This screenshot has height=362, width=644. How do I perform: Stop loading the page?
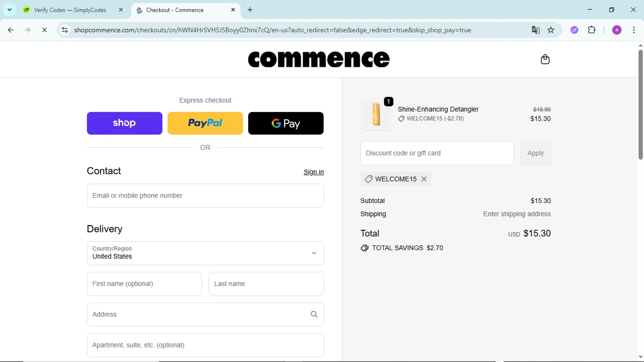pos(44,30)
